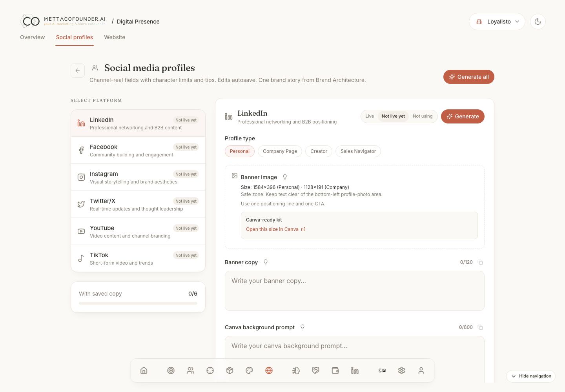Show the Banner copy tip lightbulb
Screen dimensions: 565x392
pos(266,262)
